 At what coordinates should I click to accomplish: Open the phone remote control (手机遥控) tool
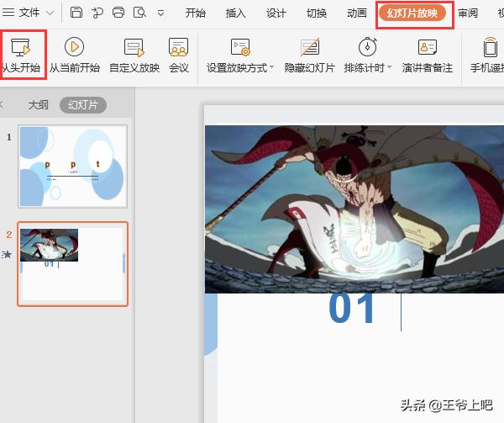[489, 56]
